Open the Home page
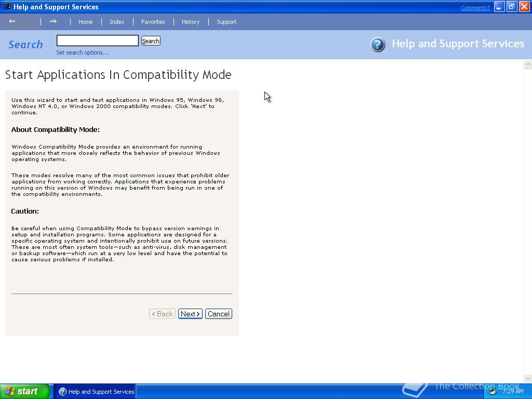 [86, 22]
